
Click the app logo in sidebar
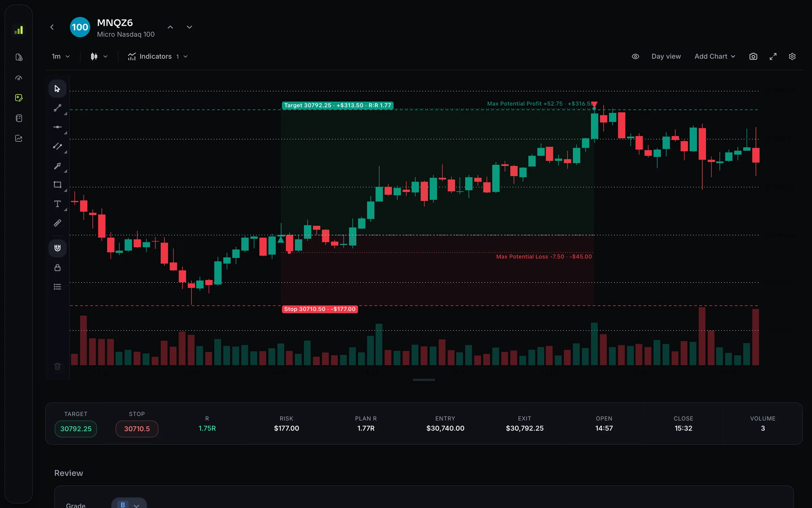tap(19, 30)
